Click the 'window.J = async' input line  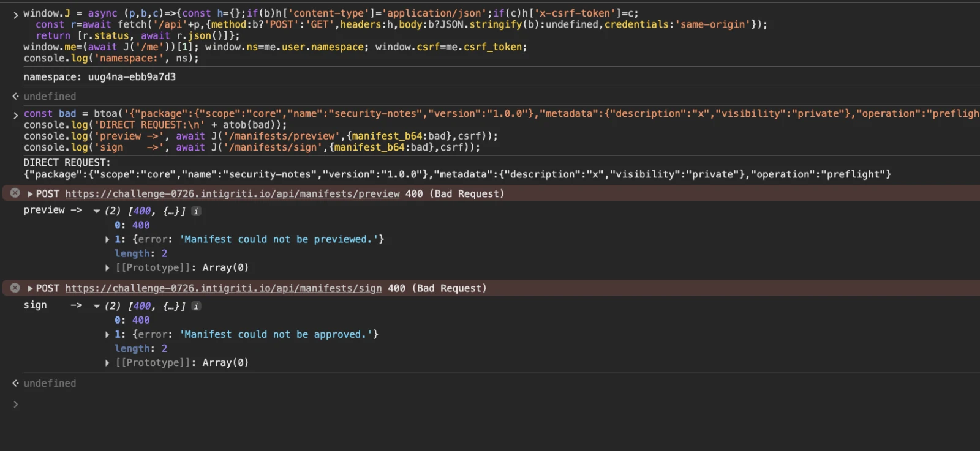[x=331, y=13]
